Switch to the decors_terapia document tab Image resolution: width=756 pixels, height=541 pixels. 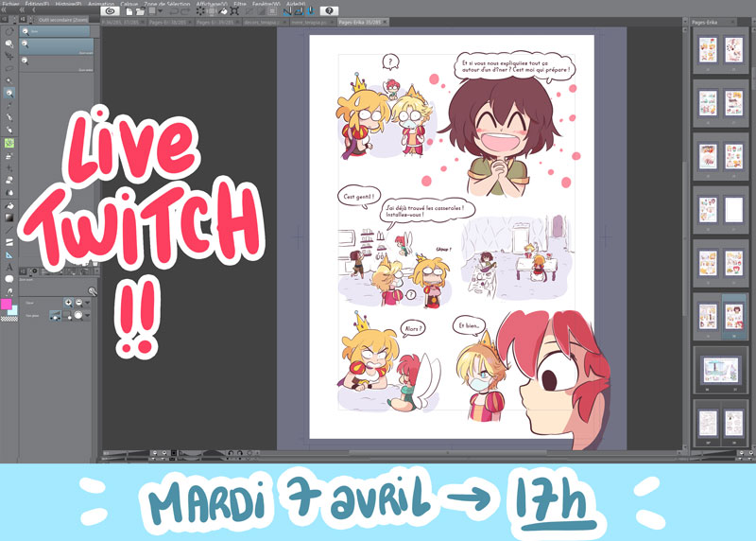pyautogui.click(x=263, y=22)
